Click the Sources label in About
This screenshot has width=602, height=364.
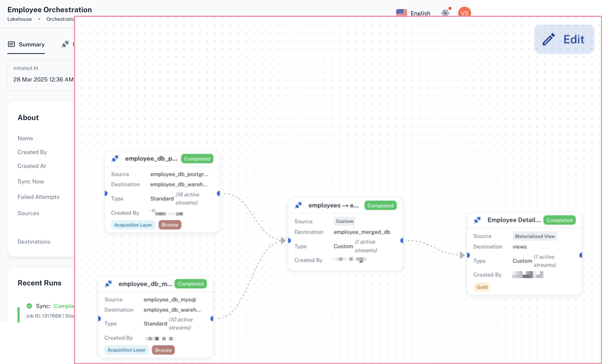pos(28,213)
